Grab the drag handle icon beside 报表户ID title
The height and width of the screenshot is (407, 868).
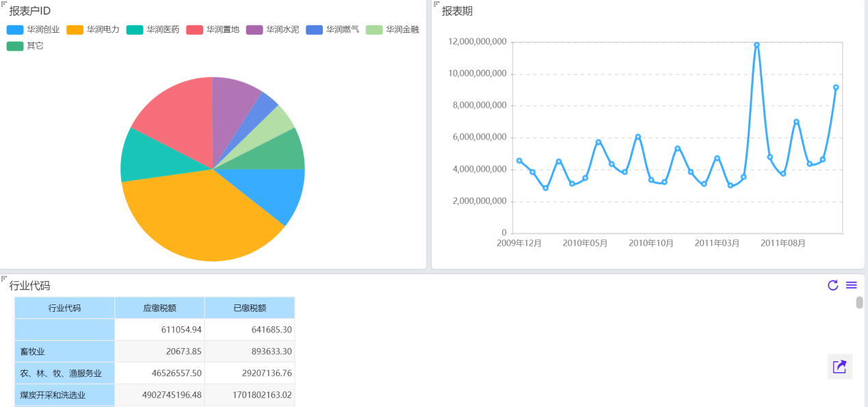pyautogui.click(x=3, y=4)
